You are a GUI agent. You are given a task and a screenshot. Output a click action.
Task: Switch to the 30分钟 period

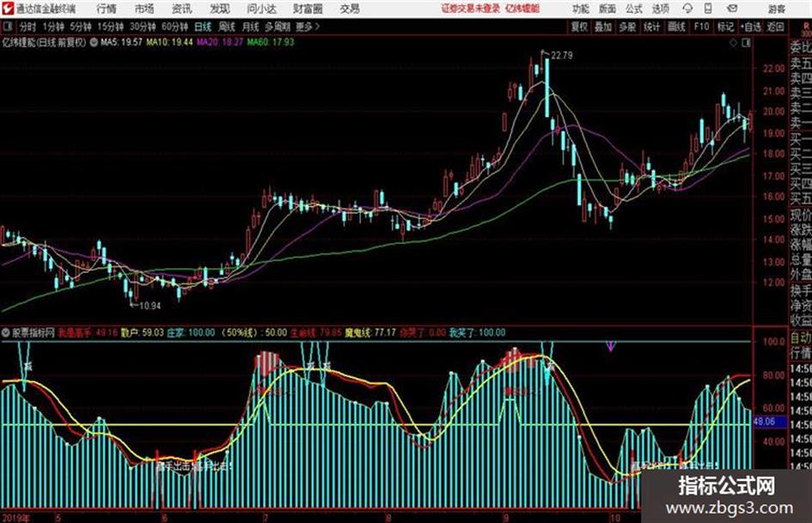click(143, 27)
